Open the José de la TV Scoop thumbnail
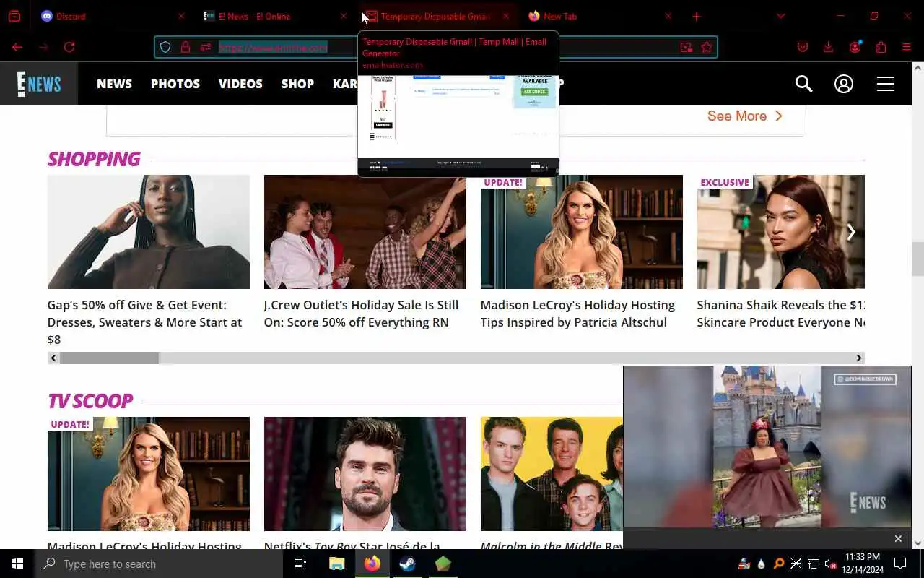 click(365, 474)
